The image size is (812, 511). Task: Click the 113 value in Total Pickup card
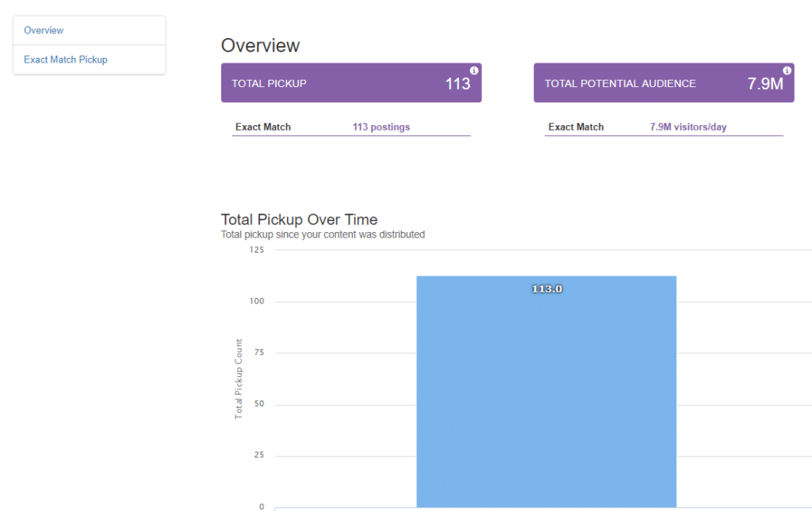pyautogui.click(x=458, y=84)
